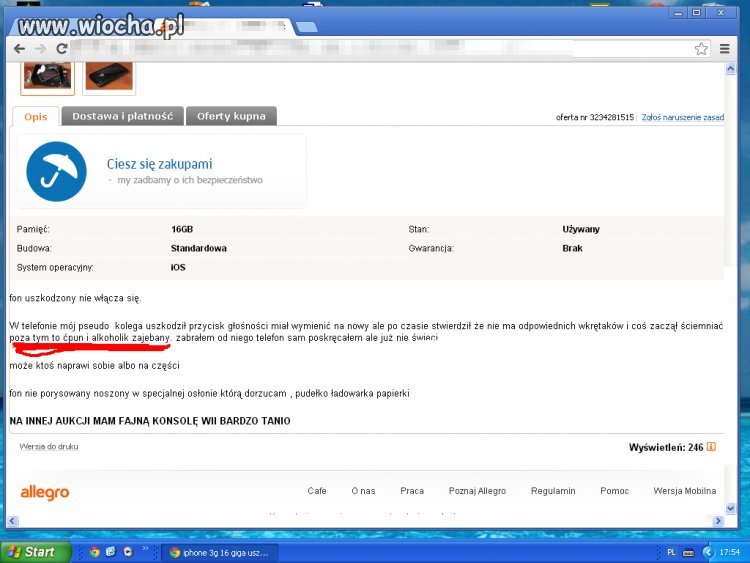The height and width of the screenshot is (563, 750).
Task: Select iphone 3g 16 giga taskbar button
Action: (x=219, y=553)
